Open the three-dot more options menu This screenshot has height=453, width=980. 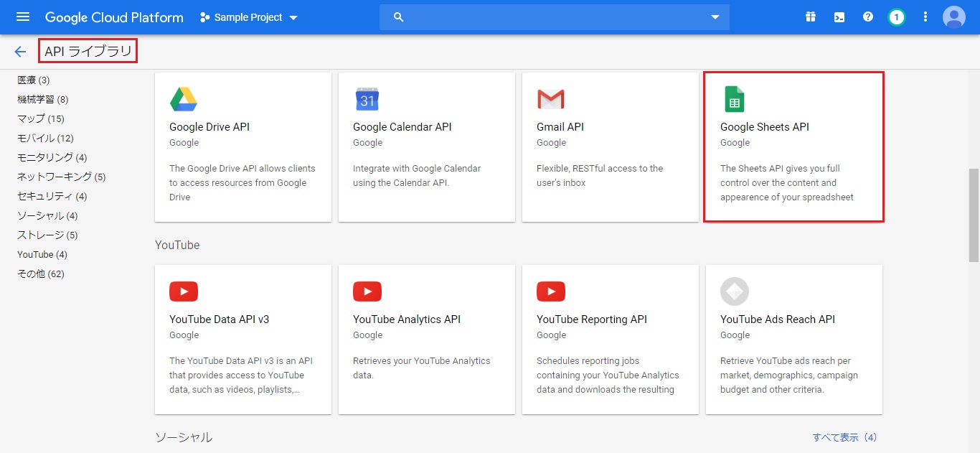[925, 17]
